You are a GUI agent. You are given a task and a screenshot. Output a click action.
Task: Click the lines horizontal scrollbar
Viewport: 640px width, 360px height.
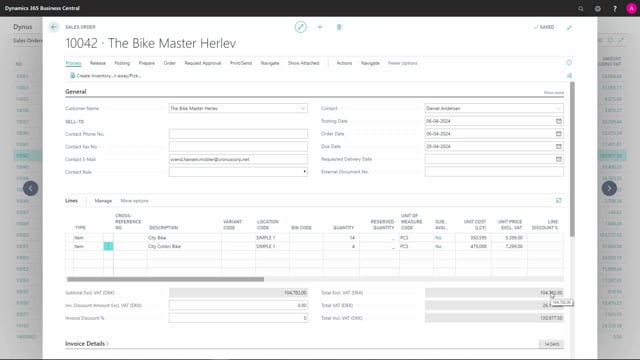coord(165,279)
